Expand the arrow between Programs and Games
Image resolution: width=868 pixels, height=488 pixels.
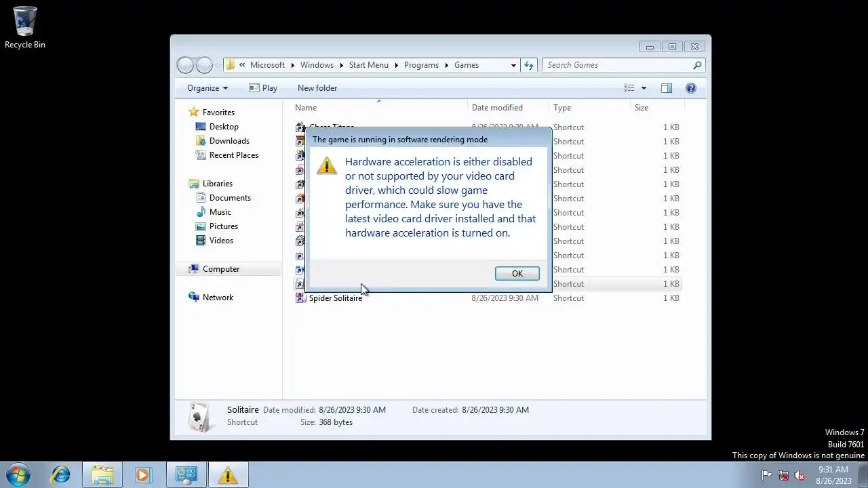[447, 65]
